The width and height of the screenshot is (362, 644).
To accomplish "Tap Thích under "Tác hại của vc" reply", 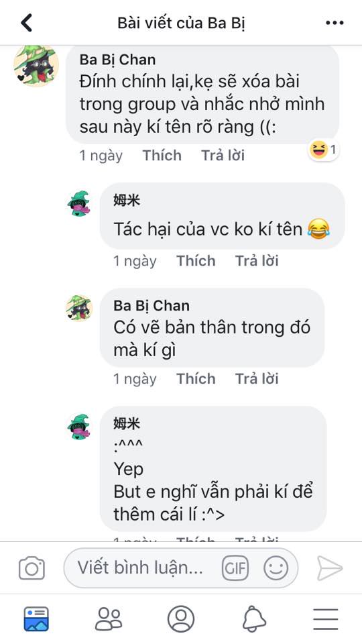I will click(196, 261).
